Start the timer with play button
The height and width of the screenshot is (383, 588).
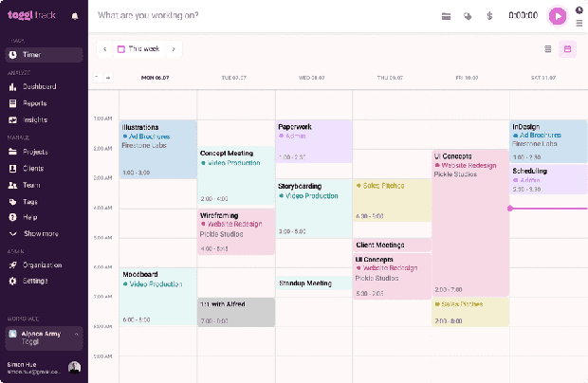pyautogui.click(x=558, y=16)
